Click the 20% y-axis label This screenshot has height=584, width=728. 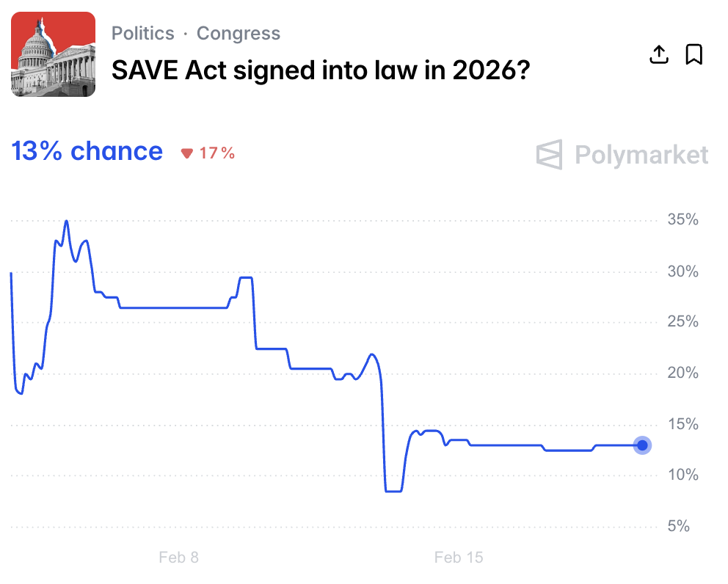[x=682, y=373]
